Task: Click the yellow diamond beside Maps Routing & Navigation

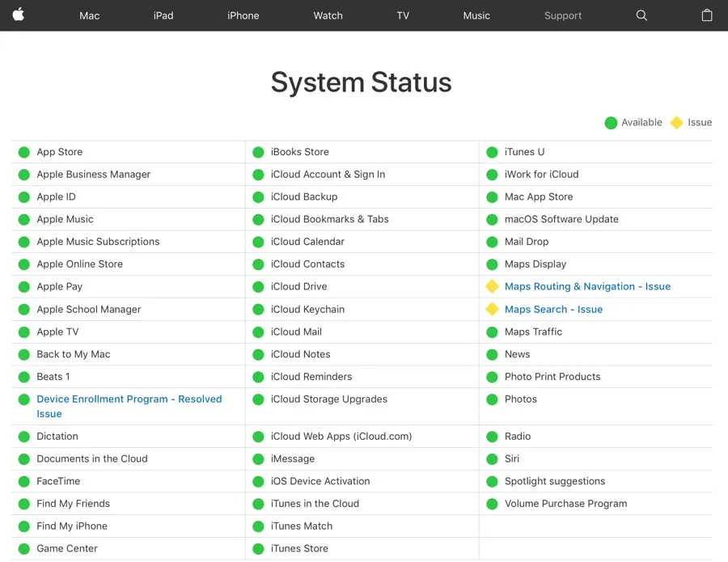Action: (492, 286)
